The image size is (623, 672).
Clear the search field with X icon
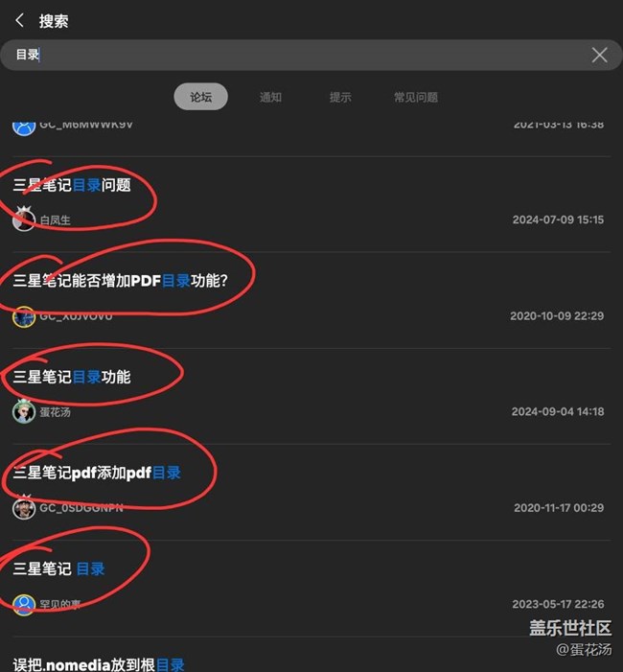599,55
